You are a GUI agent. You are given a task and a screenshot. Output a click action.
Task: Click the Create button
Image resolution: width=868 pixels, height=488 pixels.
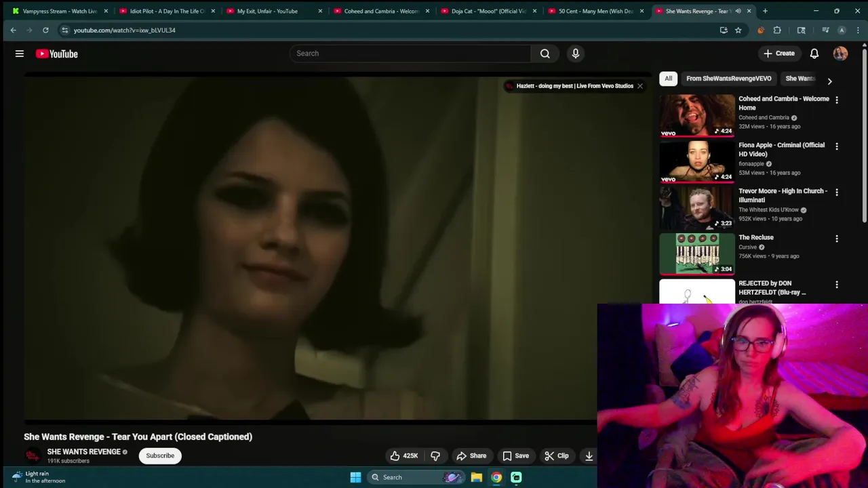(x=778, y=54)
